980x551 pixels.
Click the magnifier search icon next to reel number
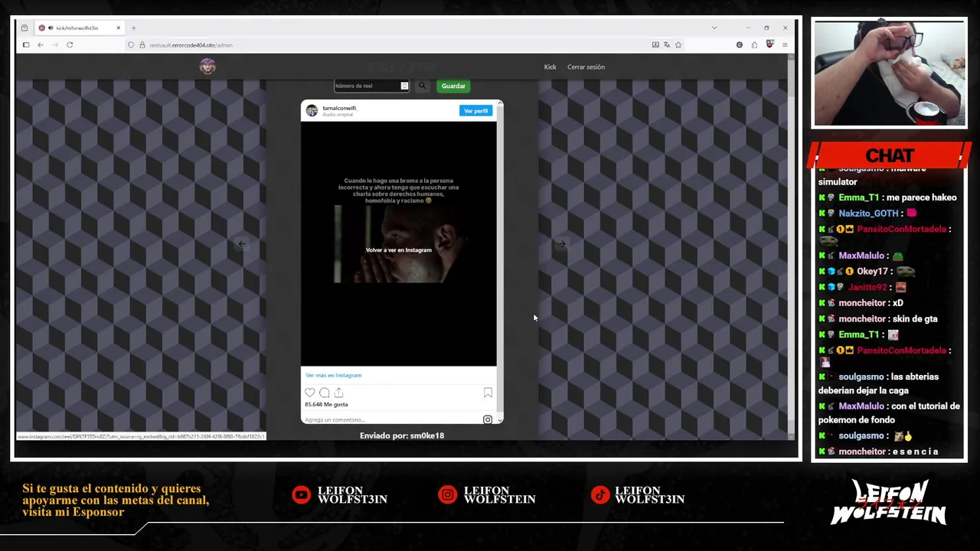tap(422, 86)
